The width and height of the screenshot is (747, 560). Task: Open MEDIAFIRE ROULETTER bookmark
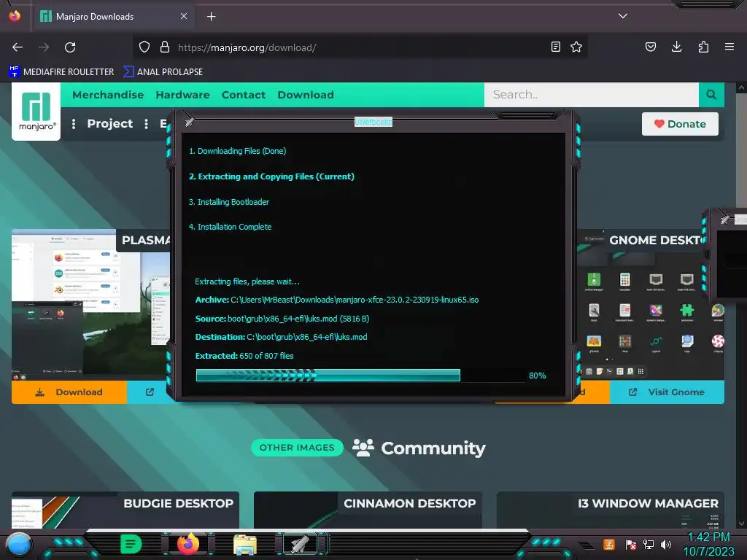pos(61,72)
